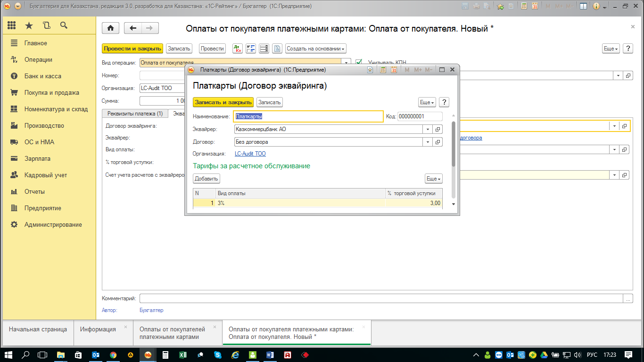
Task: Open form button on Договор эквайринга row
Action: point(625,126)
